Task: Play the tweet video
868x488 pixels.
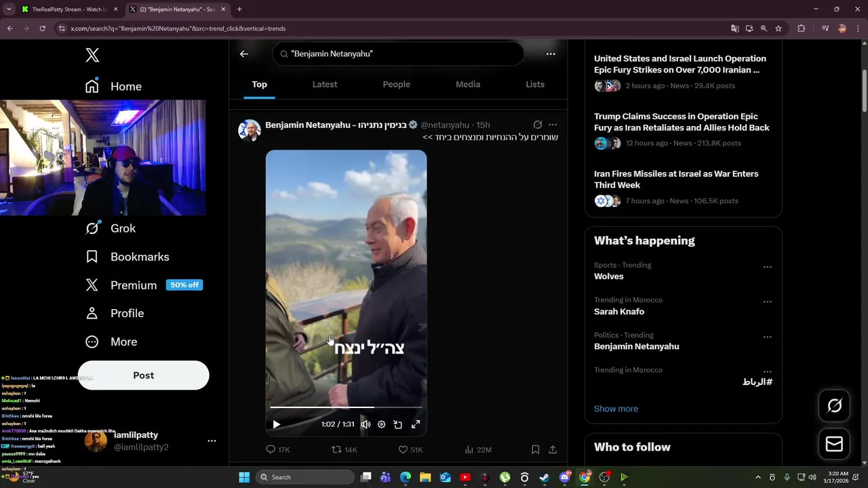Action: point(277,424)
